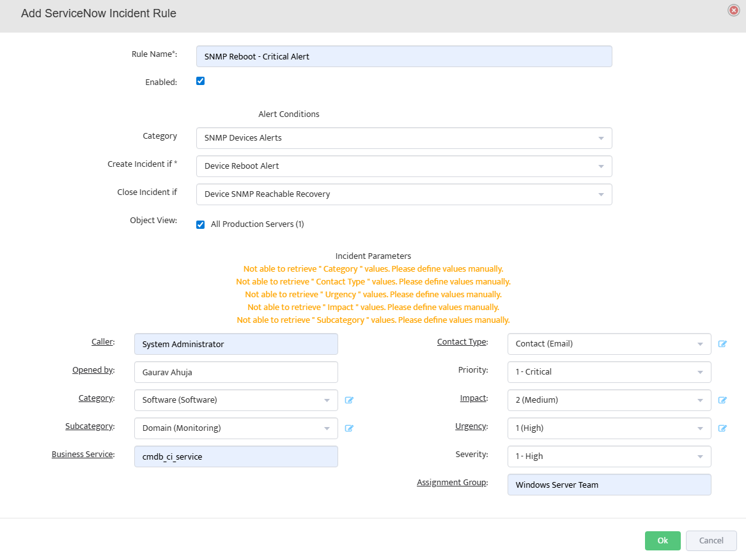This screenshot has width=746, height=560.
Task: Expand the Create Incident if dropdown
Action: 403,166
